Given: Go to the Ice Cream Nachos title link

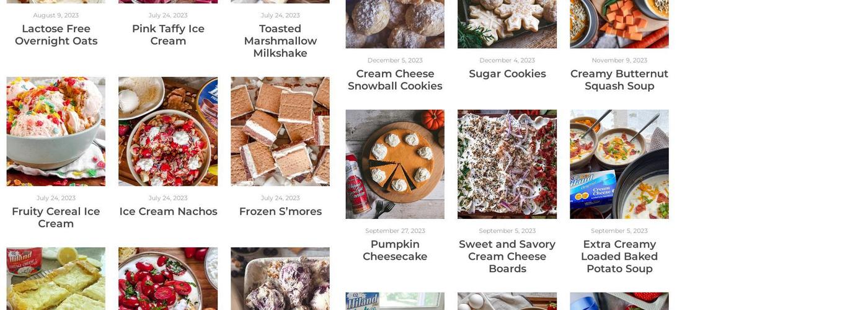Looking at the screenshot, I should 168,211.
